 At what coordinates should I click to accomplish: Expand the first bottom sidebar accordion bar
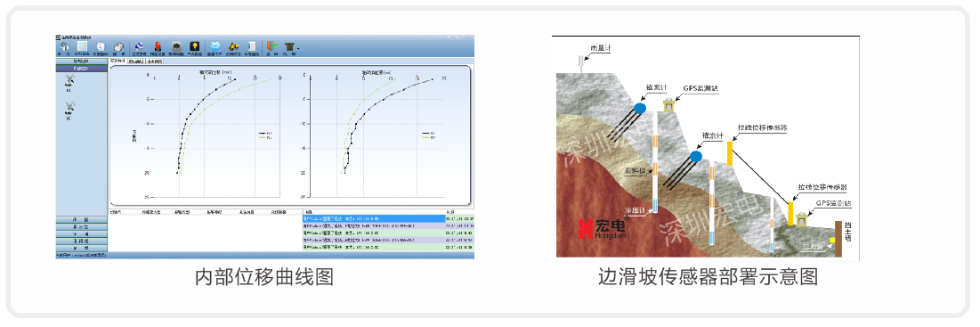point(81,219)
